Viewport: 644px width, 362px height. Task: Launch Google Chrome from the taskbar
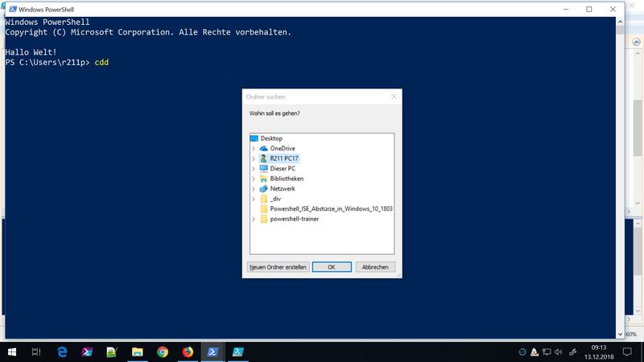(163, 352)
